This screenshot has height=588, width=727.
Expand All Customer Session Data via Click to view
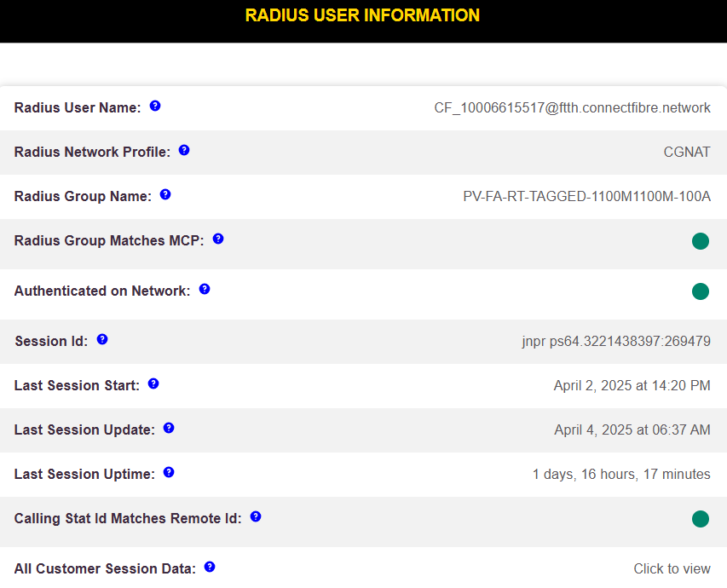point(672,568)
